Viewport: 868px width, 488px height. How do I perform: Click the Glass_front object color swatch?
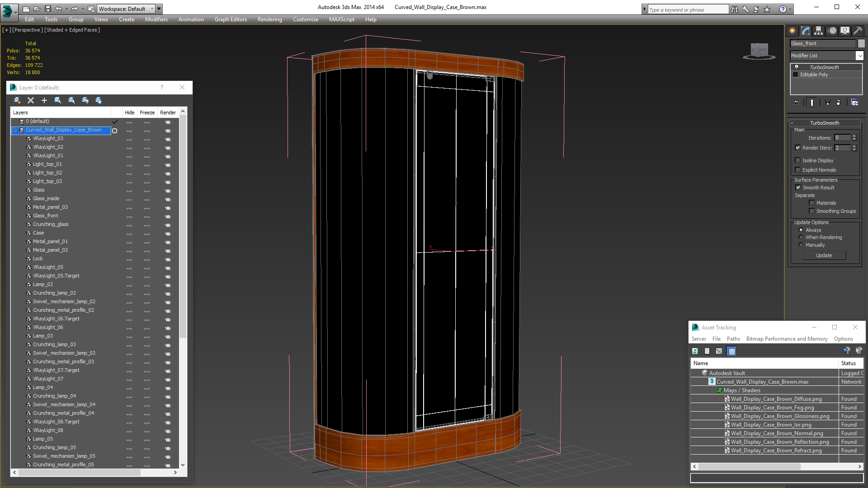click(861, 43)
